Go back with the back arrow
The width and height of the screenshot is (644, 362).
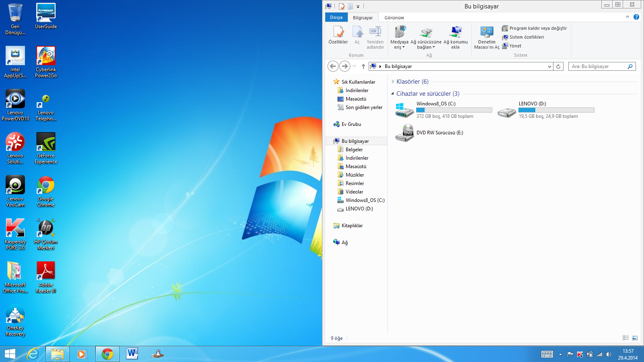click(333, 66)
